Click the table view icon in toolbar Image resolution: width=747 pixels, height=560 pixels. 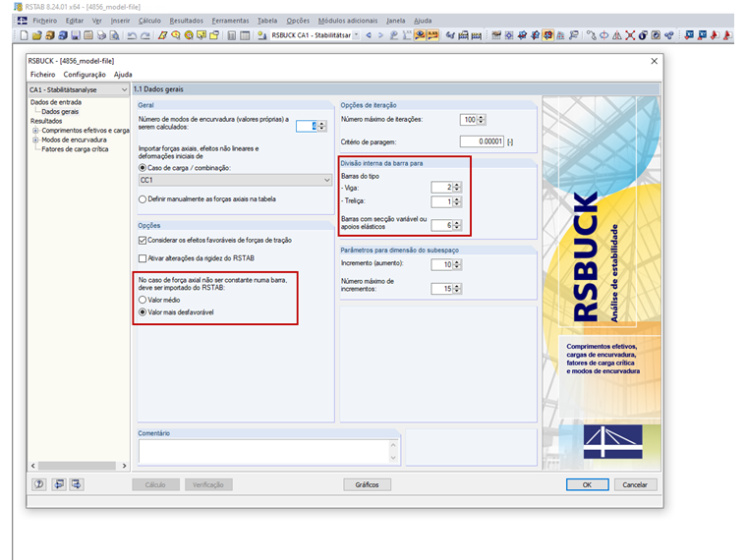click(x=245, y=35)
